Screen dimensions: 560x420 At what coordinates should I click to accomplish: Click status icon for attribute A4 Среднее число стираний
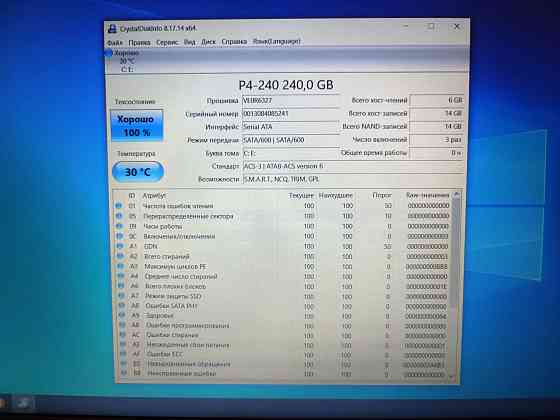(121, 276)
